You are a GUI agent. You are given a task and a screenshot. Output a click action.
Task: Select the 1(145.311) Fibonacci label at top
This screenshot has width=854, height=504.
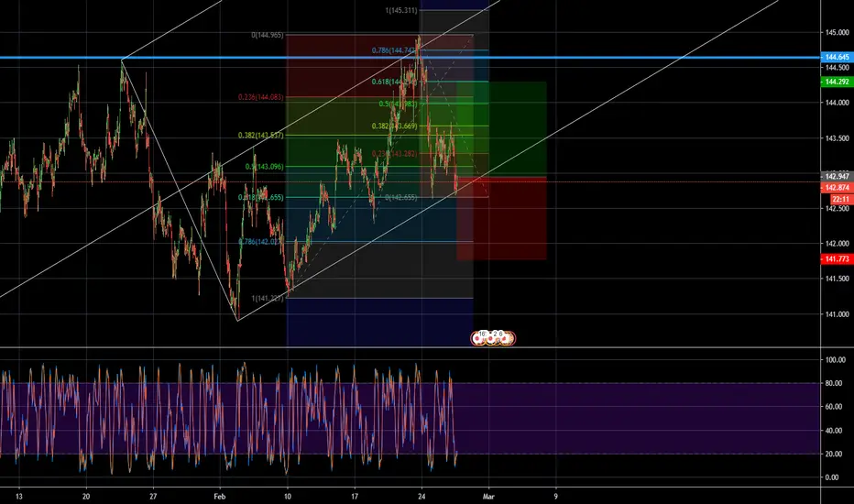click(401, 10)
